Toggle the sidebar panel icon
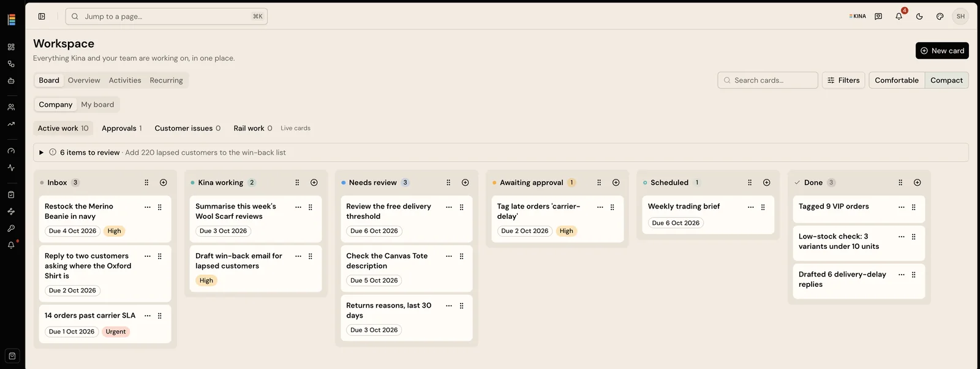 tap(42, 17)
